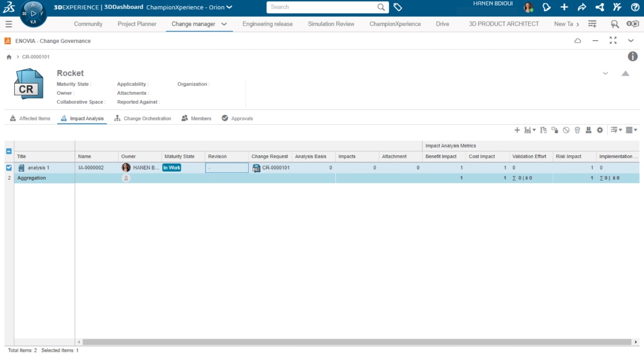Screen dimensions: 644x362
Task: Open dashboard name dropdown chevron
Action: (x=229, y=7)
